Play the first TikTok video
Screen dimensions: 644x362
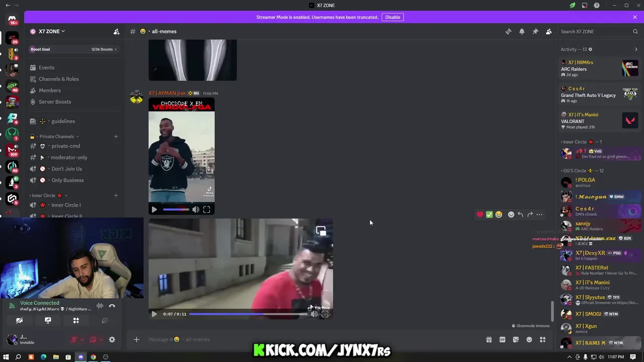[x=154, y=210]
